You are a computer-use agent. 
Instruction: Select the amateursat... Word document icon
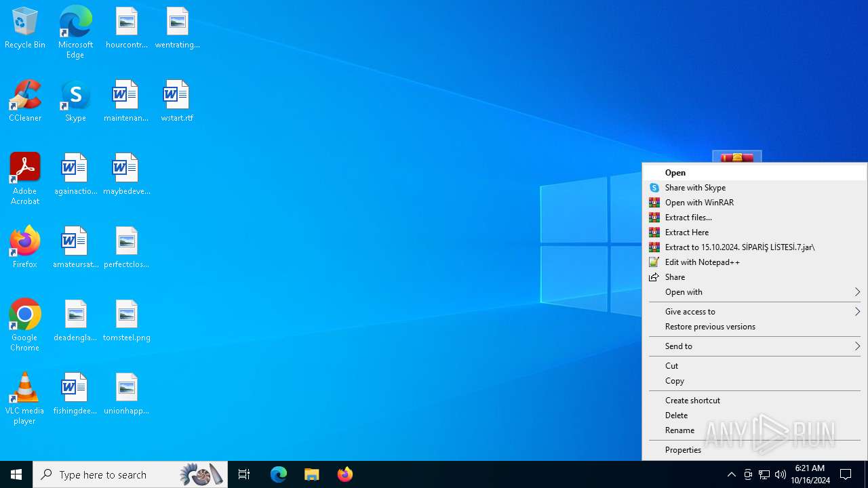tap(75, 247)
